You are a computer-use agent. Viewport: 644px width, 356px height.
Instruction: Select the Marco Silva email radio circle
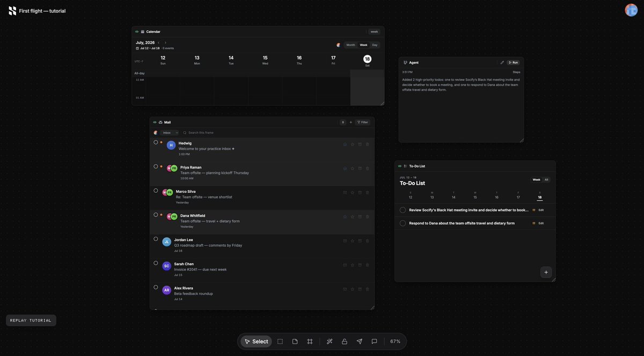156,191
